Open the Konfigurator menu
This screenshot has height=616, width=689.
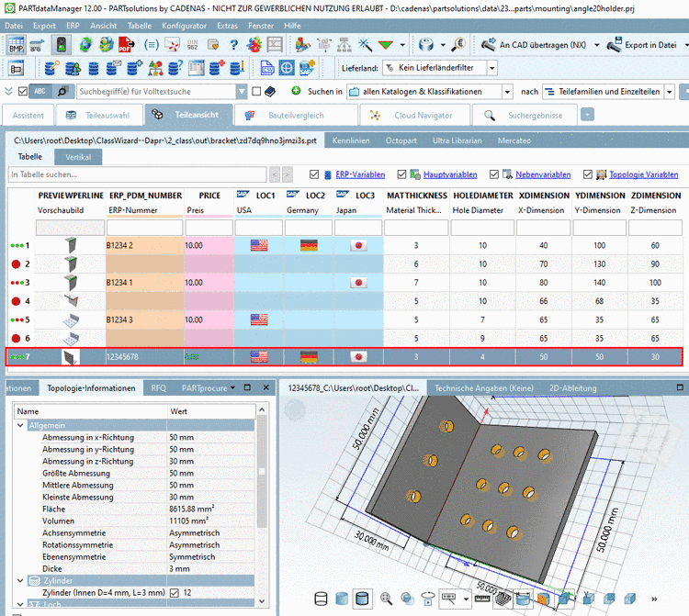[184, 26]
